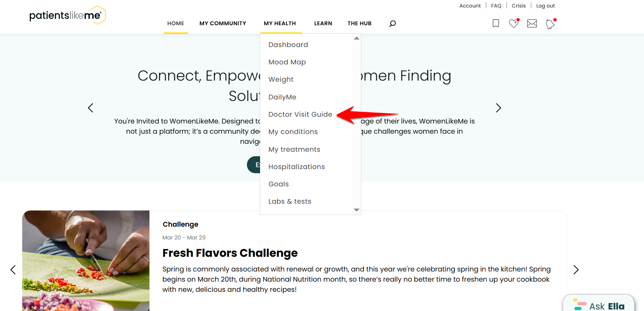Click the patientslikeme logo
This screenshot has width=644, height=311.
click(67, 15)
